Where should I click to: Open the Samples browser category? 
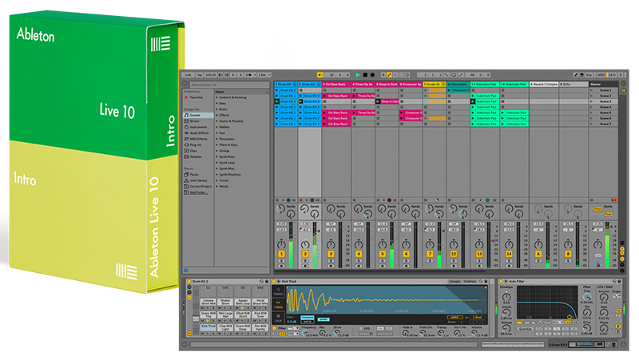pyautogui.click(x=197, y=156)
